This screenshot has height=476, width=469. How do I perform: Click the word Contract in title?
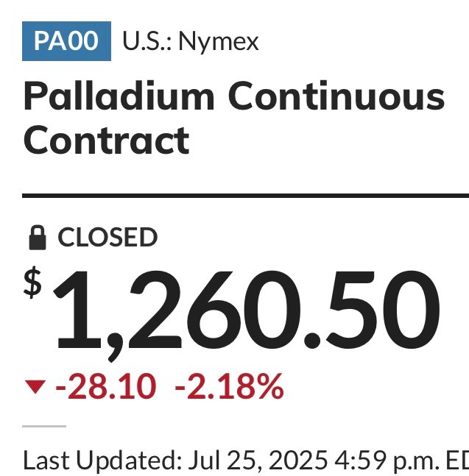pos(106,141)
